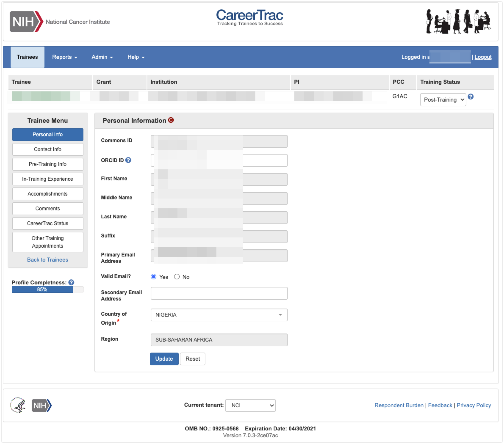Open the Country of Origin dropdown

(x=219, y=315)
